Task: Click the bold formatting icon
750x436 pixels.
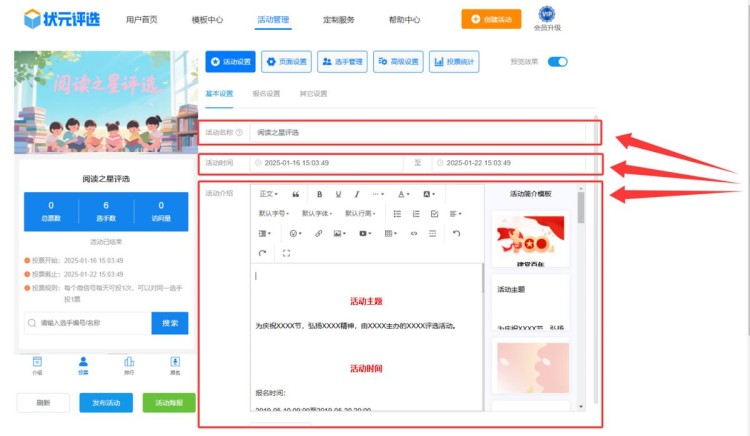Action: pos(320,194)
